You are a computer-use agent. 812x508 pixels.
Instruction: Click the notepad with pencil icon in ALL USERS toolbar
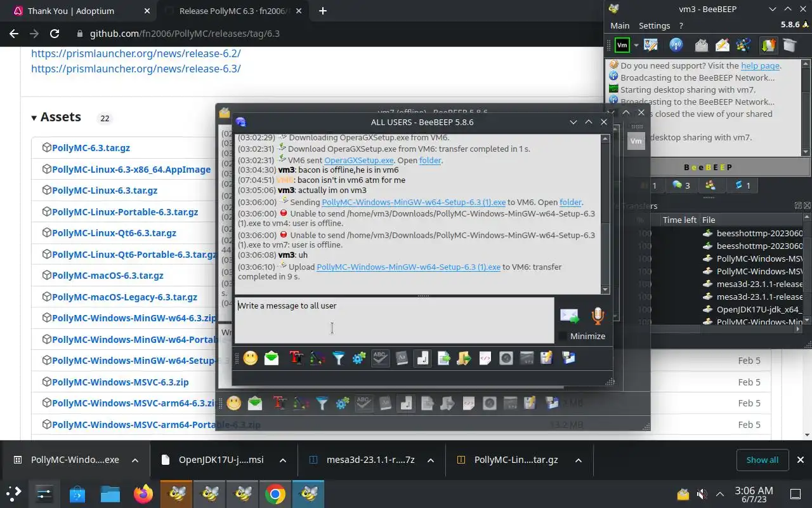[547, 358]
